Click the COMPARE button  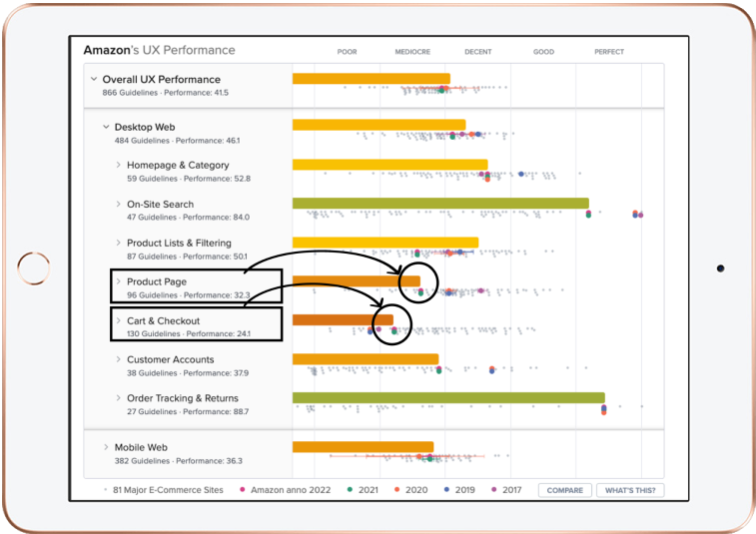point(564,490)
